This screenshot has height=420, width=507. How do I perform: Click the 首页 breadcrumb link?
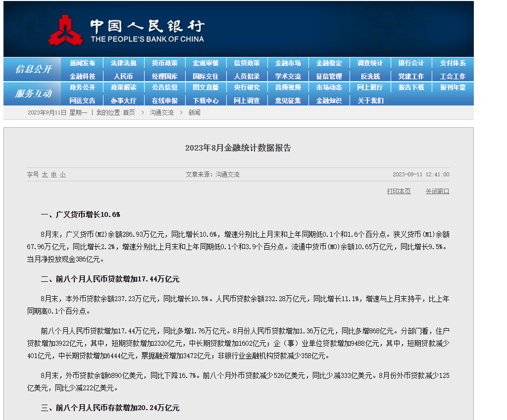tap(129, 113)
